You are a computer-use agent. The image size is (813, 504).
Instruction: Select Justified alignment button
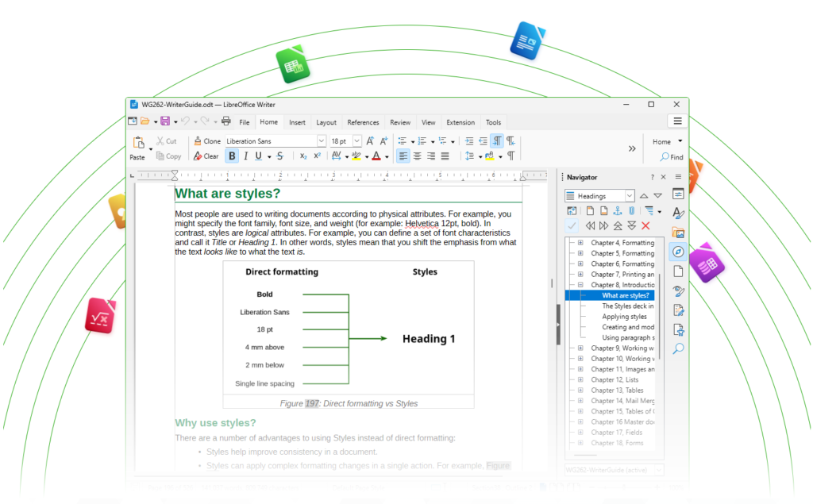(x=445, y=156)
